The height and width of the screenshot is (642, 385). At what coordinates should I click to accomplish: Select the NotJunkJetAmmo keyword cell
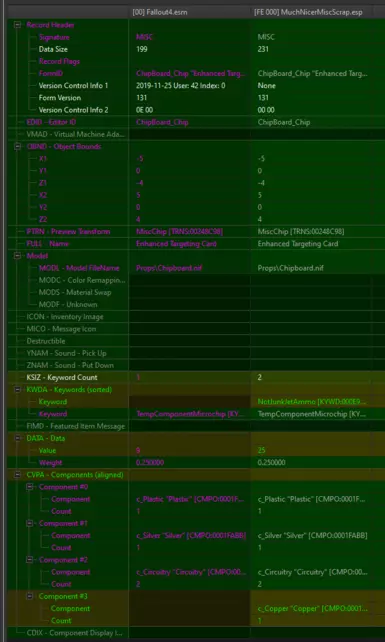pyautogui.click(x=311, y=402)
